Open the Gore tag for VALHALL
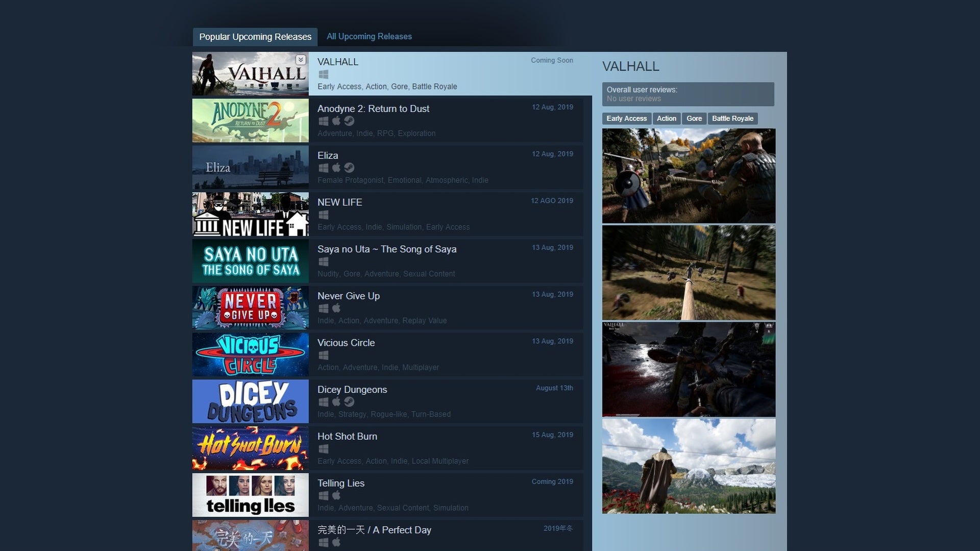This screenshot has height=551, width=980. click(x=694, y=118)
